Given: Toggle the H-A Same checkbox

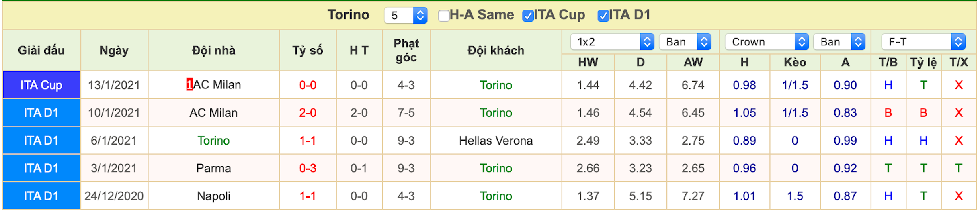Looking at the screenshot, I should tap(444, 16).
